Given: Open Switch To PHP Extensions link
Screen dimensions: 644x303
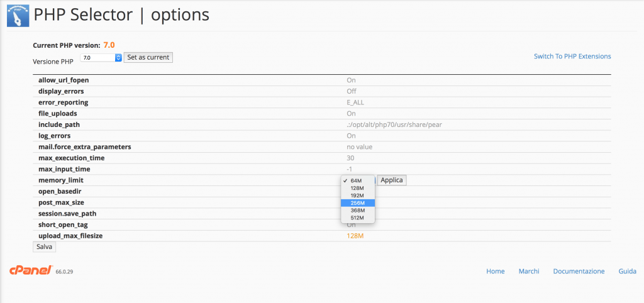Looking at the screenshot, I should [x=572, y=56].
